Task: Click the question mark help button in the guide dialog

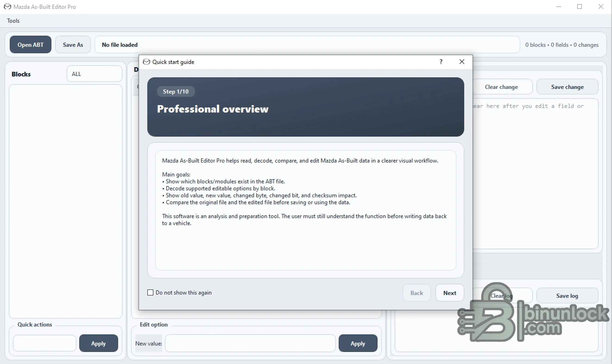Action: click(441, 62)
